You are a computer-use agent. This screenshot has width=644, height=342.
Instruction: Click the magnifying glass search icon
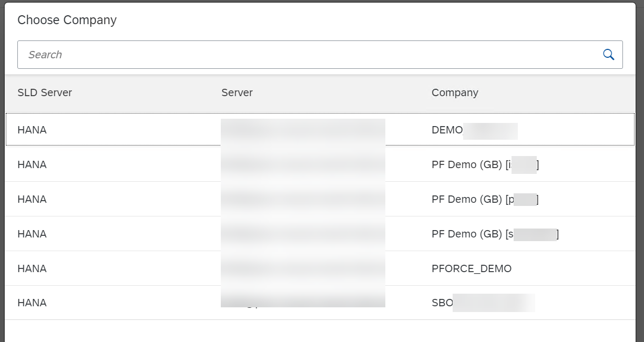click(x=608, y=55)
